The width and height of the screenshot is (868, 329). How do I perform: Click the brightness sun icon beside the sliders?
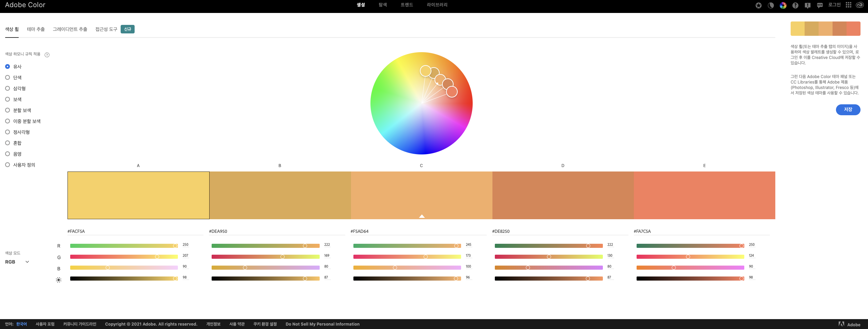pyautogui.click(x=59, y=280)
